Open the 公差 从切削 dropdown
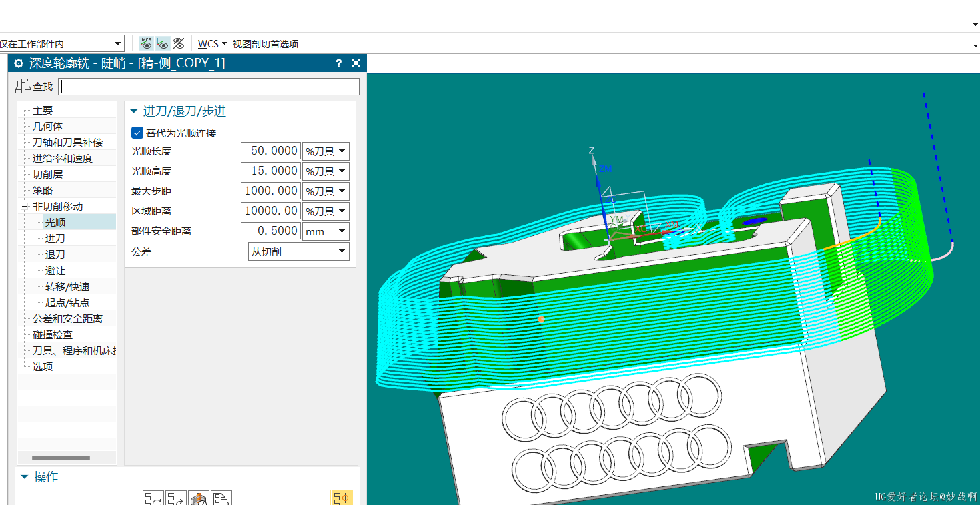This screenshot has height=505, width=980. coord(298,251)
